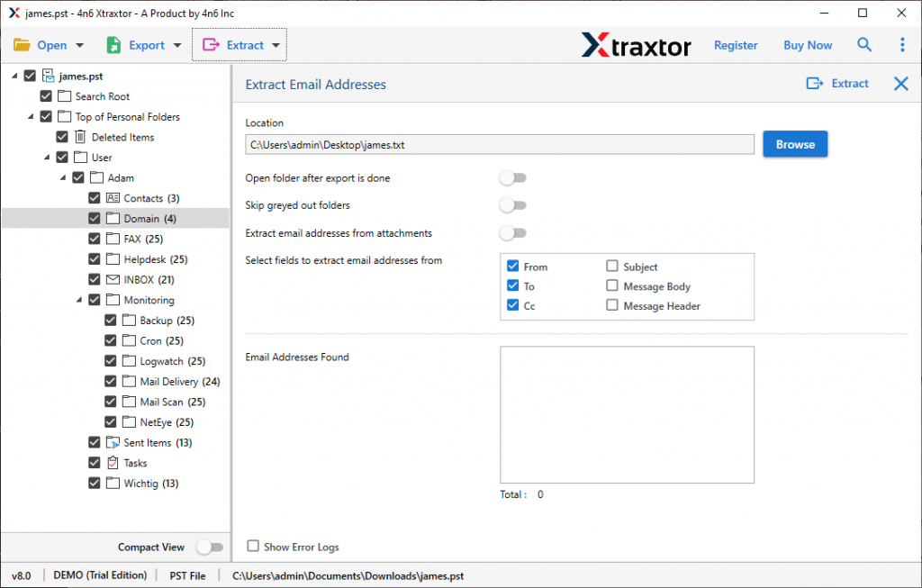The height and width of the screenshot is (588, 922).
Task: Toggle Open folder after export switch
Action: click(x=512, y=177)
